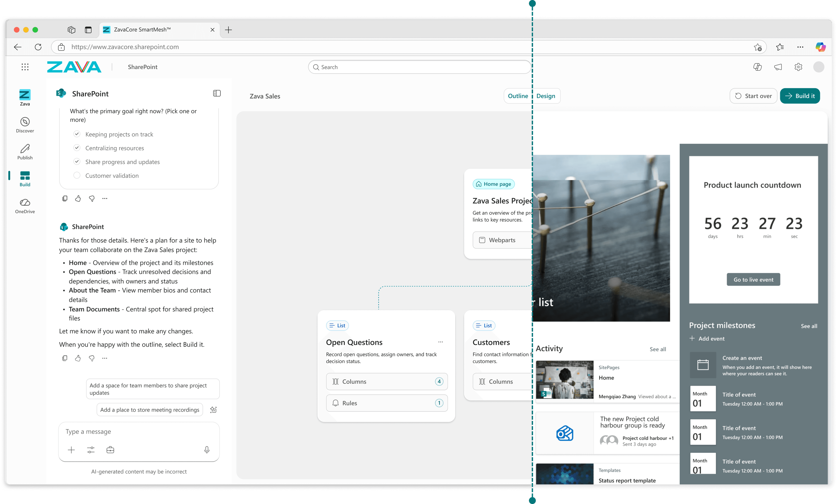This screenshot has height=504, width=837.
Task: Open a new browser tab
Action: [x=228, y=30]
